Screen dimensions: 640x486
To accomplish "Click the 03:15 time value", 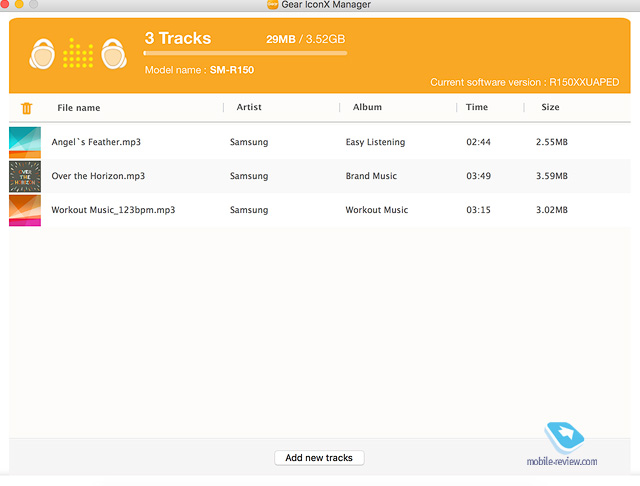I will [x=478, y=210].
